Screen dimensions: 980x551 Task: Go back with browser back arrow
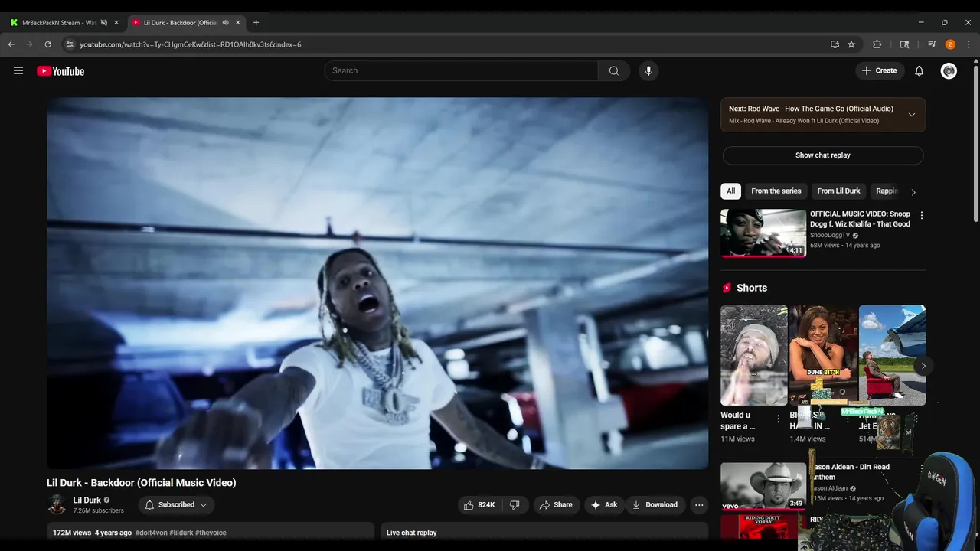[x=11, y=44]
